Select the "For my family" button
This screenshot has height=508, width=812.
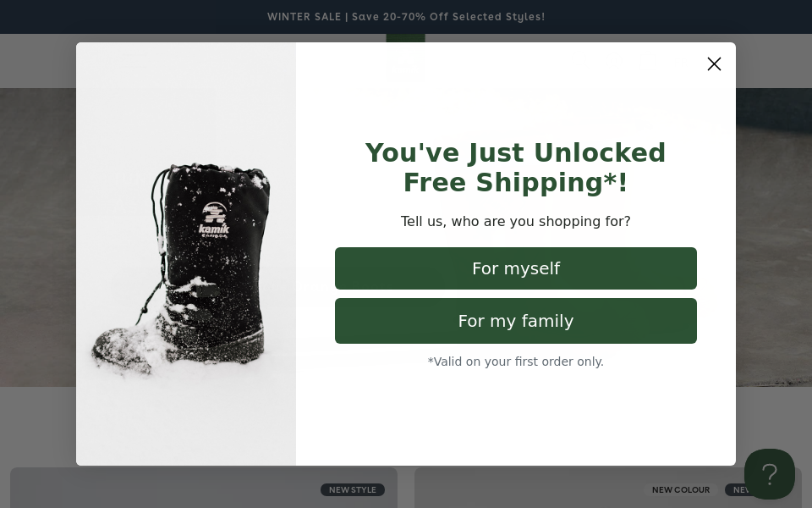click(x=516, y=321)
